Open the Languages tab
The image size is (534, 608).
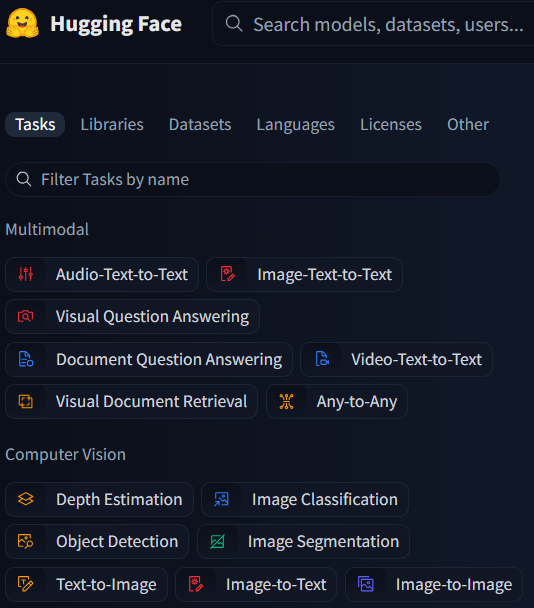(x=296, y=124)
